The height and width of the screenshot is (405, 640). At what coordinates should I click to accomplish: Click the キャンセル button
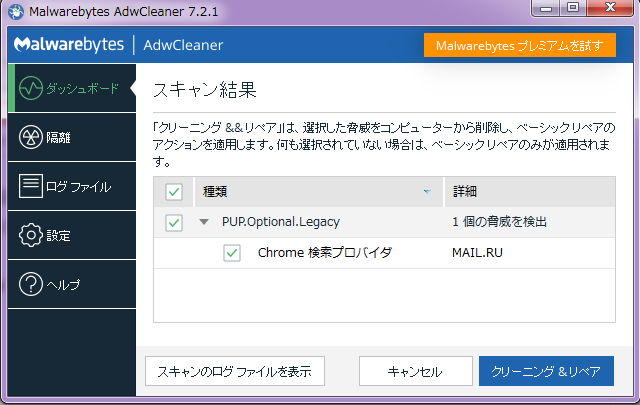[x=416, y=371]
